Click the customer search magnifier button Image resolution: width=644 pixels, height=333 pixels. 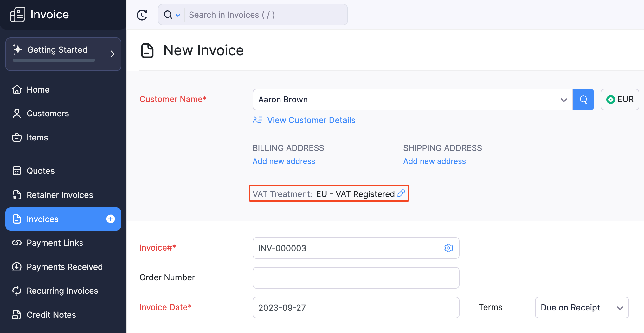[x=583, y=99]
